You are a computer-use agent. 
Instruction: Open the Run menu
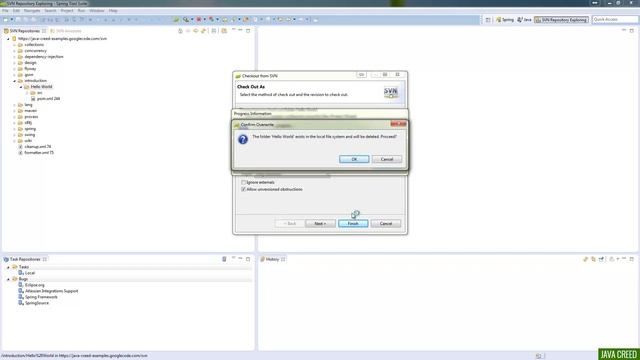[81, 11]
